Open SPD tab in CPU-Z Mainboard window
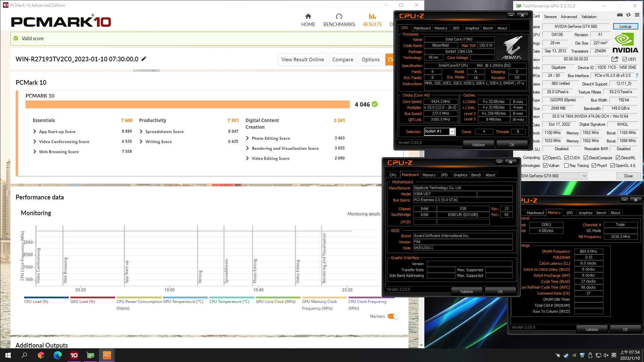Viewport: 644px width, 362px height. [x=444, y=175]
